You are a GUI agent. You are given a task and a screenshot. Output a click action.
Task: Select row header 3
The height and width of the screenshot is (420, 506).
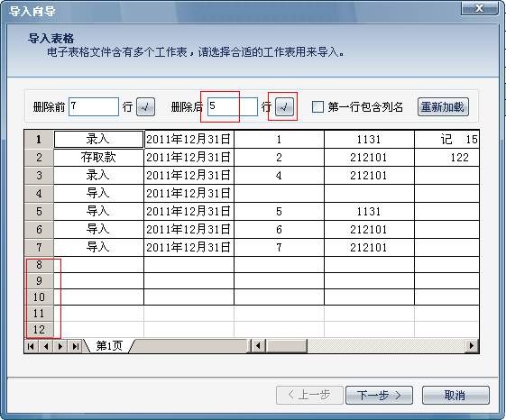click(x=39, y=176)
